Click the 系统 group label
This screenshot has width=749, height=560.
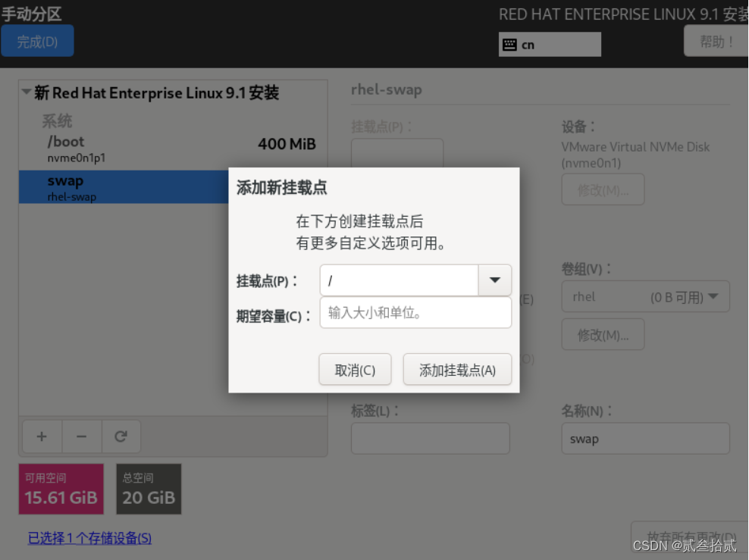(57, 120)
